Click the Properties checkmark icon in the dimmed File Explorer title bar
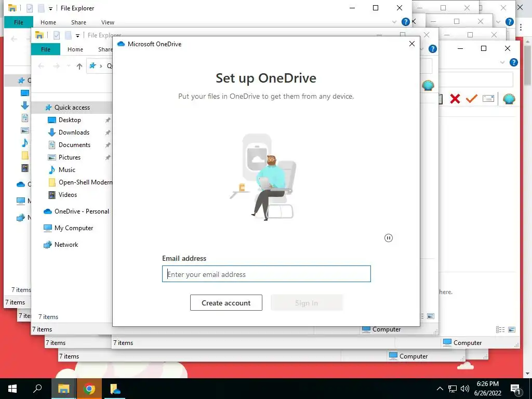This screenshot has width=532, height=399. [57, 35]
